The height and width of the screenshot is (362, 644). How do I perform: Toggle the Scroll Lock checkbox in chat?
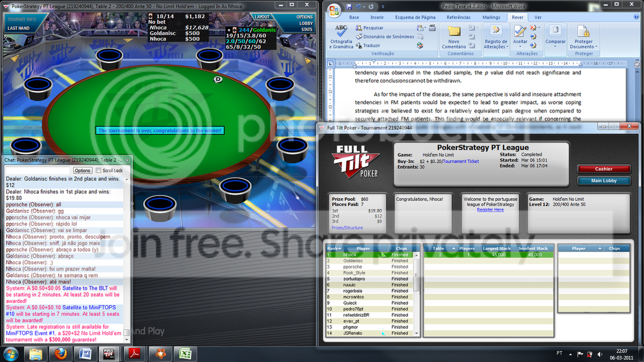coord(98,170)
